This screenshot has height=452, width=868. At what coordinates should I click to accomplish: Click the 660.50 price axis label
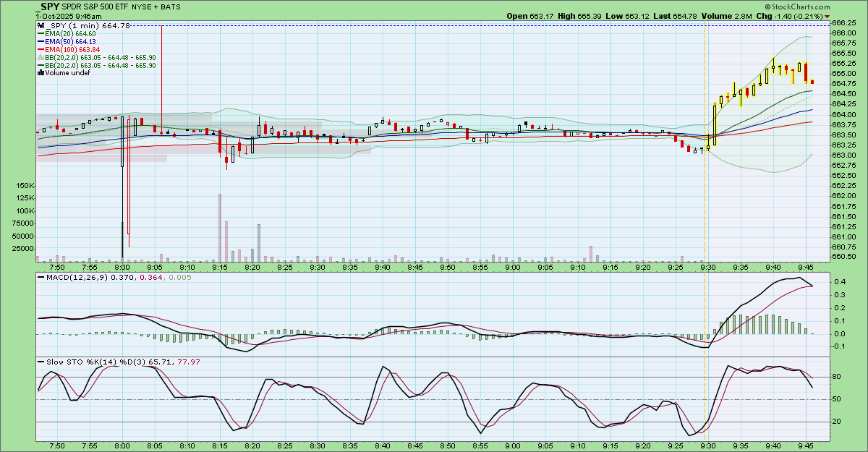(843, 257)
